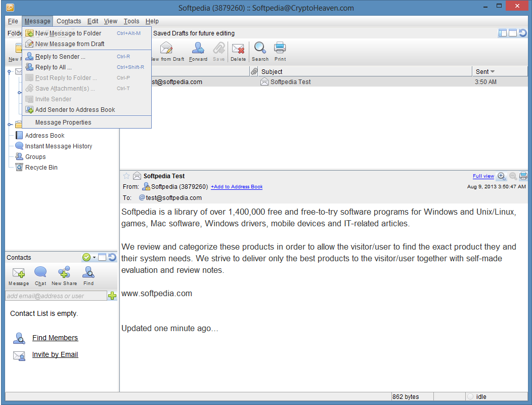Zoom out the message preview
Image resolution: width=532 pixels, height=405 pixels.
[x=513, y=176]
